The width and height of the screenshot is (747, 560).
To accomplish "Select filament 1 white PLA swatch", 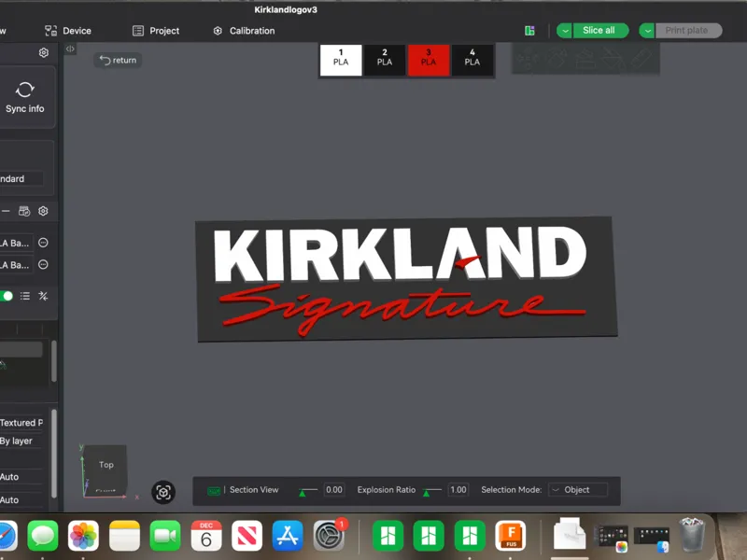I will 341,60.
